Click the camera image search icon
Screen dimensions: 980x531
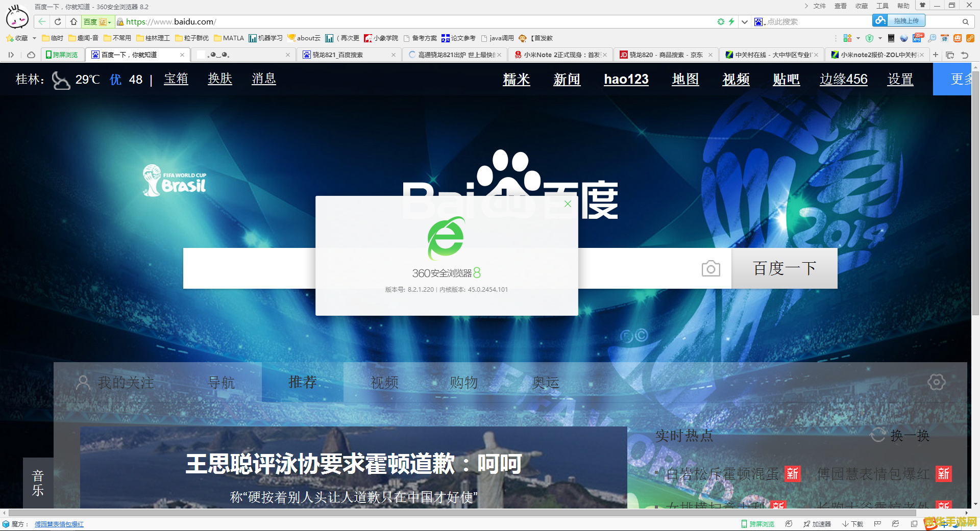710,268
